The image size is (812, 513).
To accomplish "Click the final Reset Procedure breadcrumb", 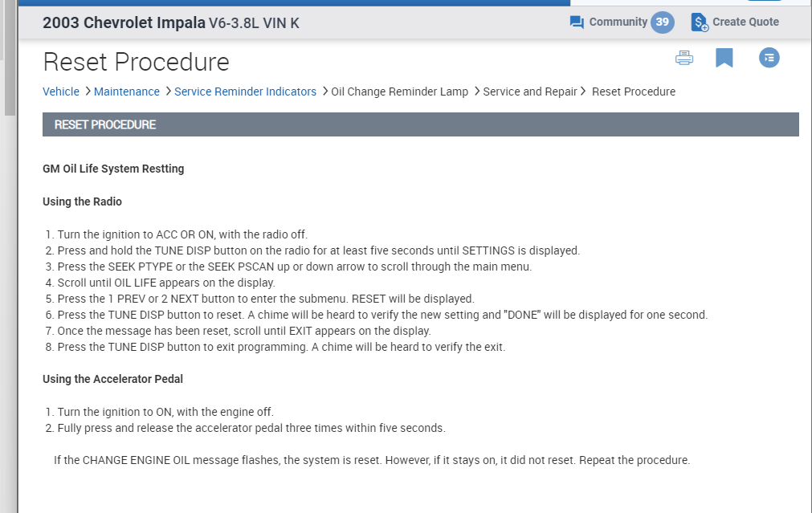I will [634, 92].
